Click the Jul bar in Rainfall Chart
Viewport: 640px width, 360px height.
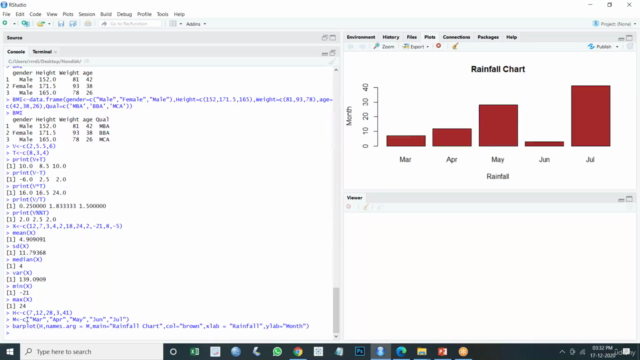(591, 116)
